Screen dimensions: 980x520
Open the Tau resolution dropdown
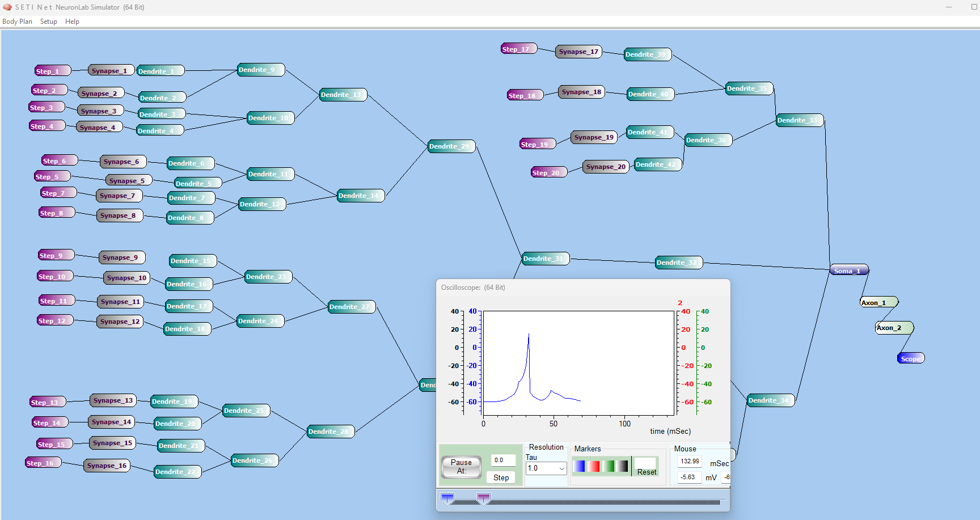click(546, 468)
